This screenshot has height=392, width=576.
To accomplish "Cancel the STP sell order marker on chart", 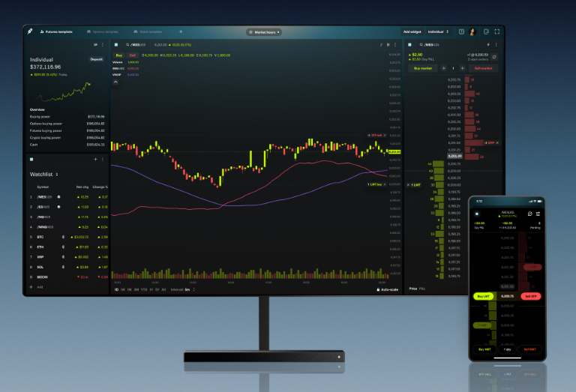I will point(385,136).
